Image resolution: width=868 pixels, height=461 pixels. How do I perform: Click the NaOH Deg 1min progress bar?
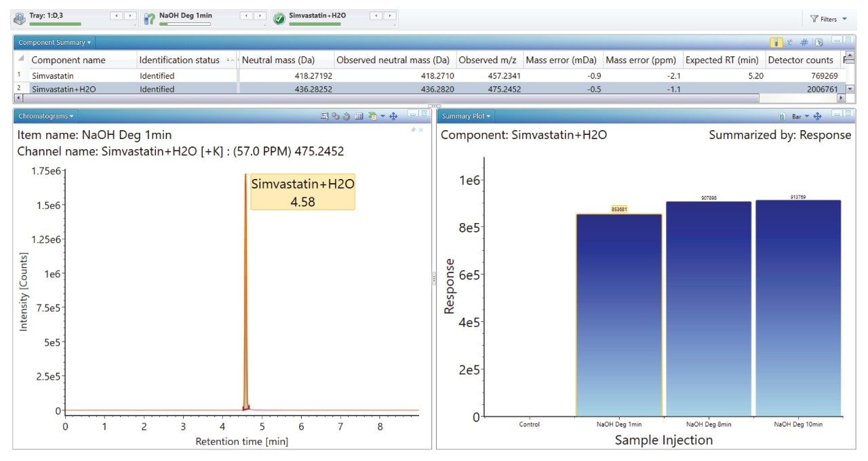click(x=184, y=24)
